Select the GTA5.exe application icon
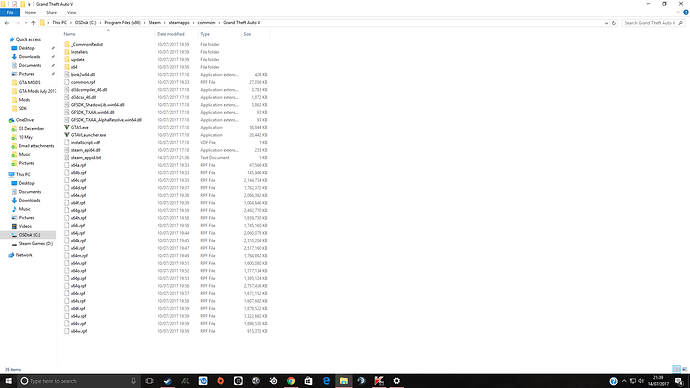 click(x=67, y=128)
